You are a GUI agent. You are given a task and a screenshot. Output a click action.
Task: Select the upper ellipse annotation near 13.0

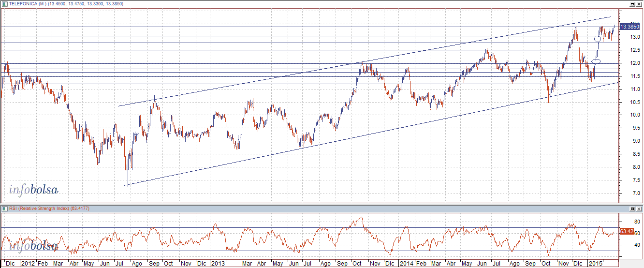click(x=598, y=39)
